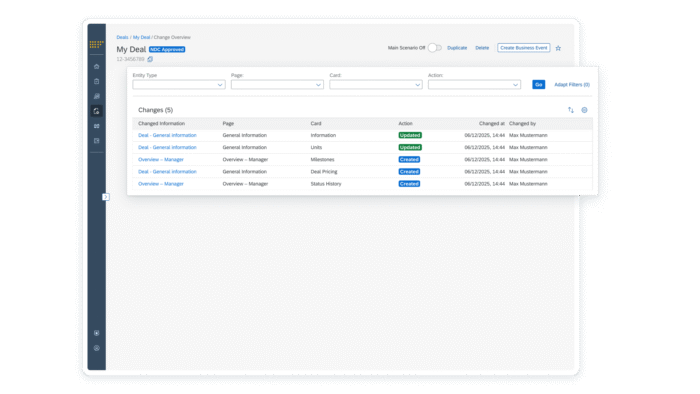Open Deal - General information link in Deal Pricing row
Screen dimensions: 700x394
coord(167,171)
